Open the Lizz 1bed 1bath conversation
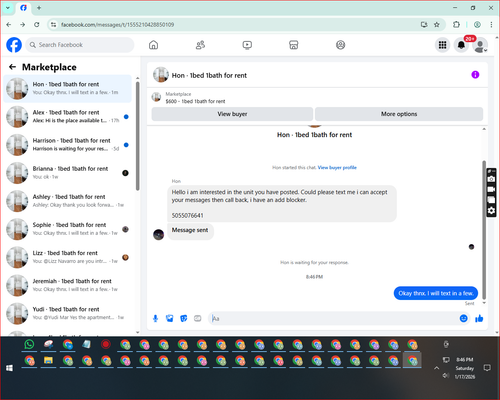This screenshot has height=400, width=500. [68, 257]
